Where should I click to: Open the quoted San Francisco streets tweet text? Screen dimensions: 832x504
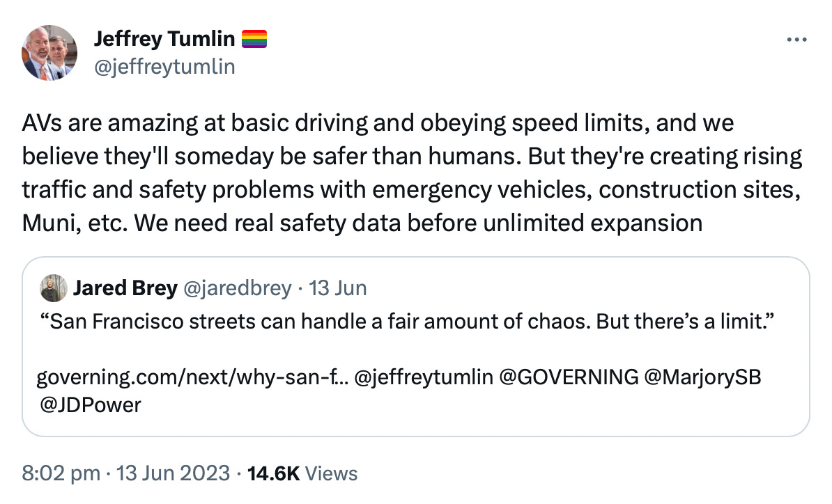(x=407, y=321)
